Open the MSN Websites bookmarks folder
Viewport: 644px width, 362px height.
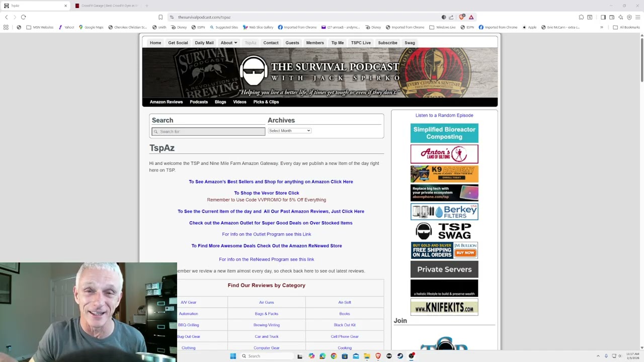[x=40, y=27]
